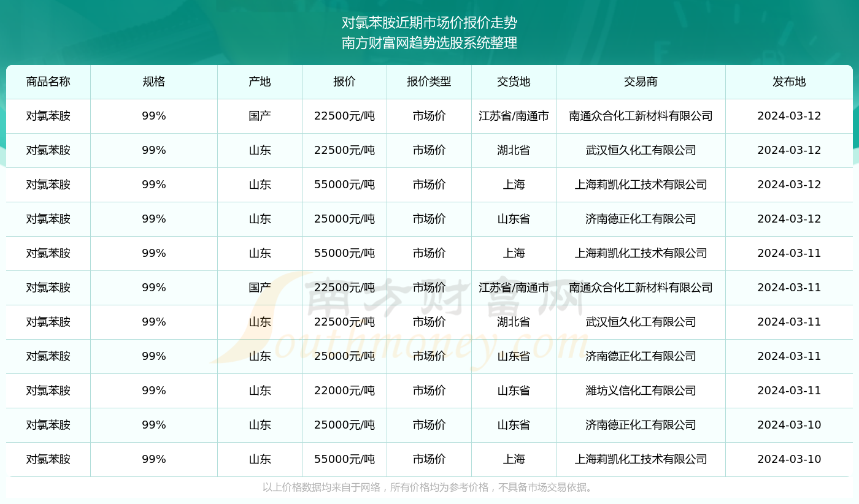
Task: Click '上海莉凯化工技术有限公司' in the 2024-03-11 row
Action: [641, 253]
